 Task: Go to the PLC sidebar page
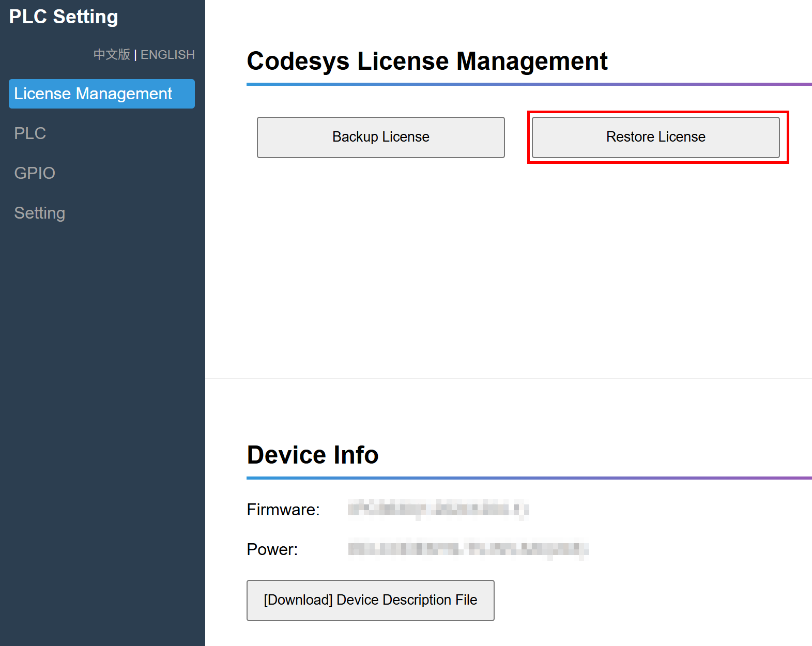point(30,133)
